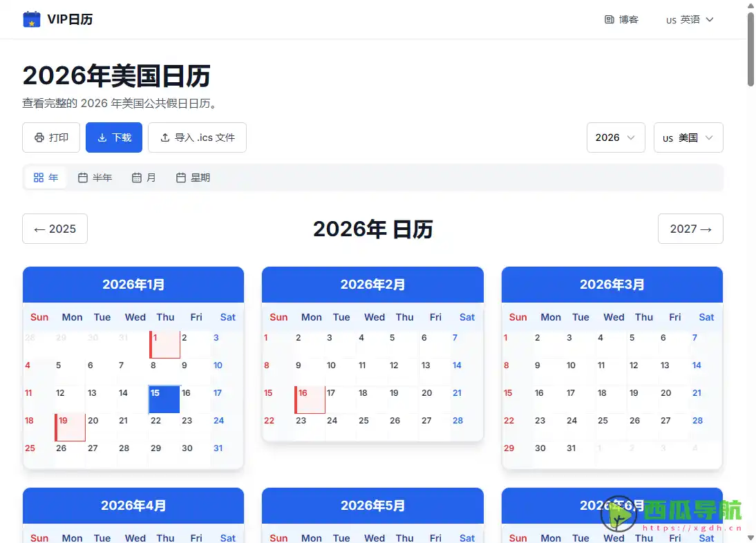Select February 16 on the calendar

(x=310, y=399)
